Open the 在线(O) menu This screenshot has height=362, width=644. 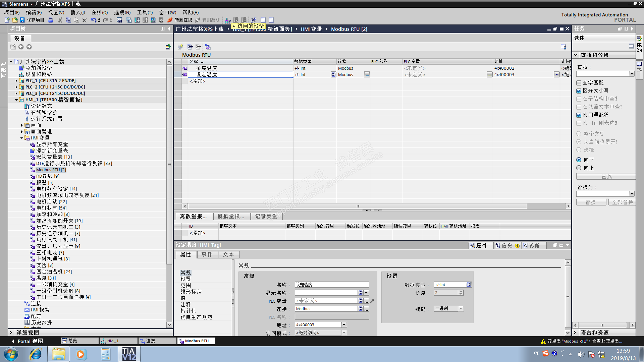click(x=100, y=12)
